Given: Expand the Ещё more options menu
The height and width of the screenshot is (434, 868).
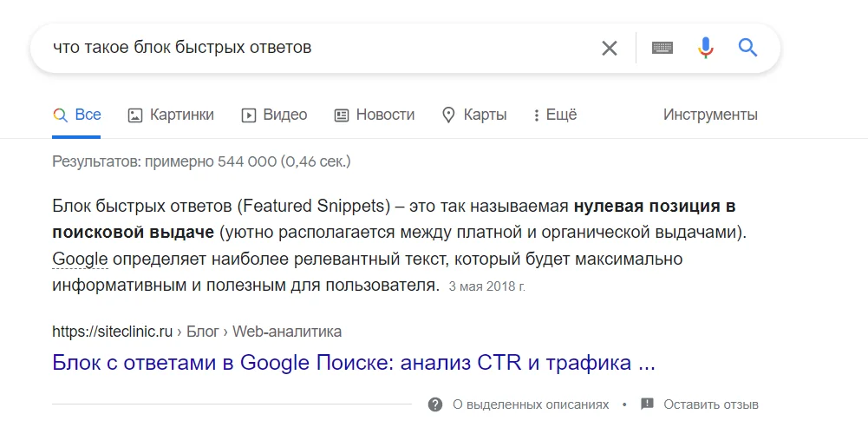Looking at the screenshot, I should tap(555, 115).
